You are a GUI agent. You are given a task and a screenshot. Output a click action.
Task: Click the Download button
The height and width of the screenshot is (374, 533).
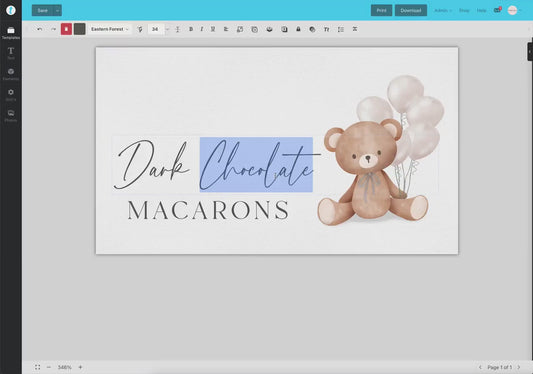coord(411,10)
